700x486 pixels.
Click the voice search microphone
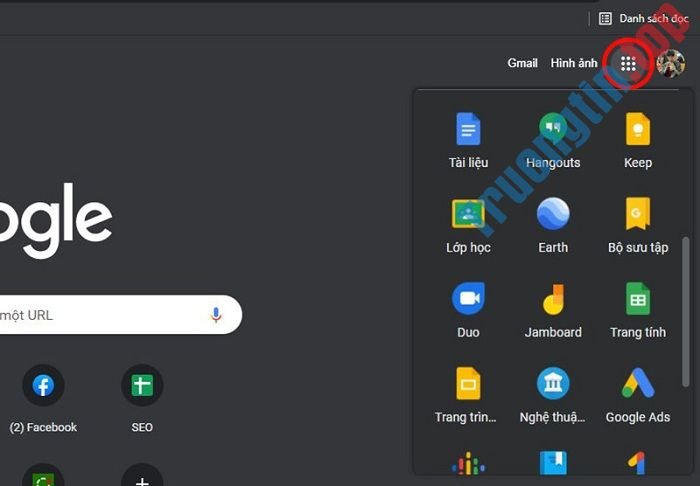[x=216, y=315]
